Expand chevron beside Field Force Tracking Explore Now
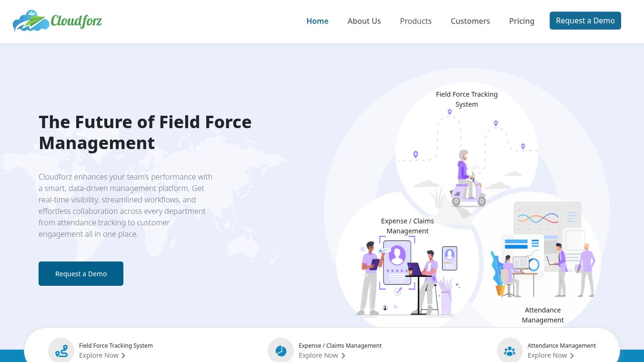The image size is (644, 362). click(x=123, y=356)
